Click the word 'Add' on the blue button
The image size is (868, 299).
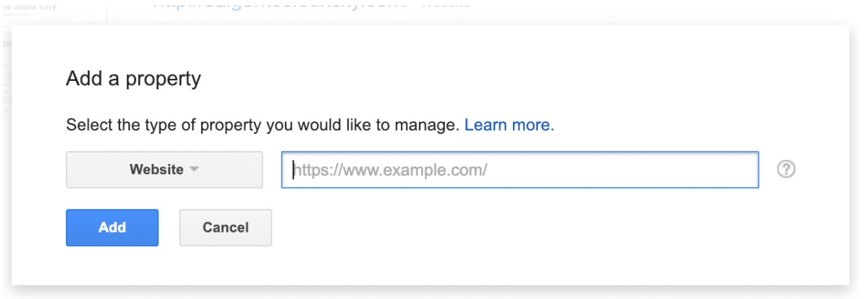click(112, 228)
